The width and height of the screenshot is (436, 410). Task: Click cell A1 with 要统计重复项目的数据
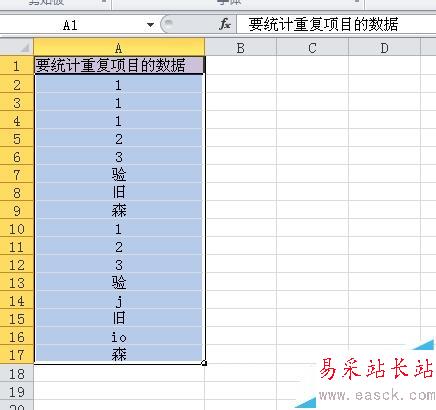click(x=119, y=65)
